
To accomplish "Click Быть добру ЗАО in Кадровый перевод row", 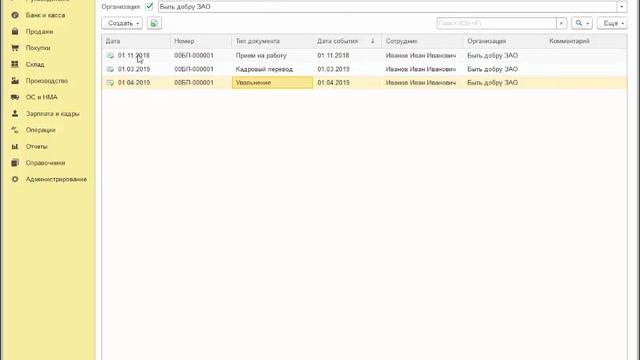I will click(x=493, y=69).
